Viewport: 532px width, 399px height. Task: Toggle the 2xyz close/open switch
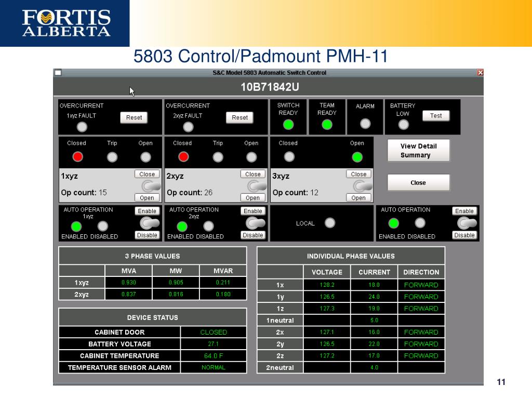pyautogui.click(x=257, y=186)
